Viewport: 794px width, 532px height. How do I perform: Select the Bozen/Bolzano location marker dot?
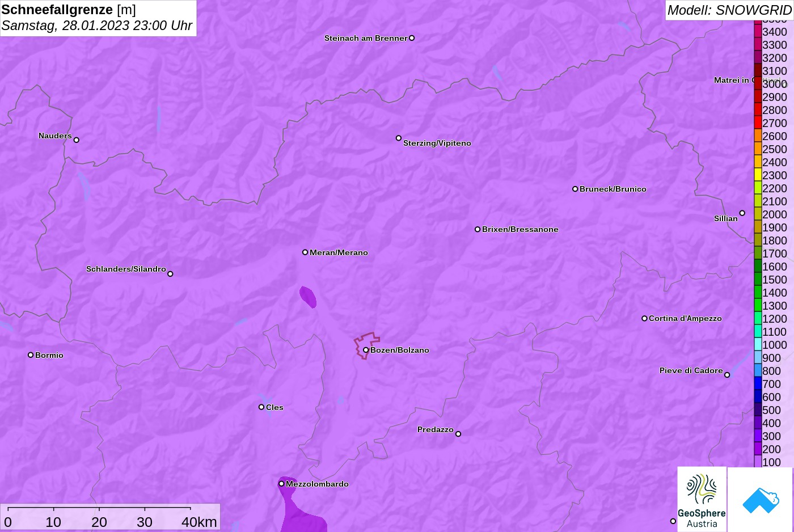coord(366,350)
